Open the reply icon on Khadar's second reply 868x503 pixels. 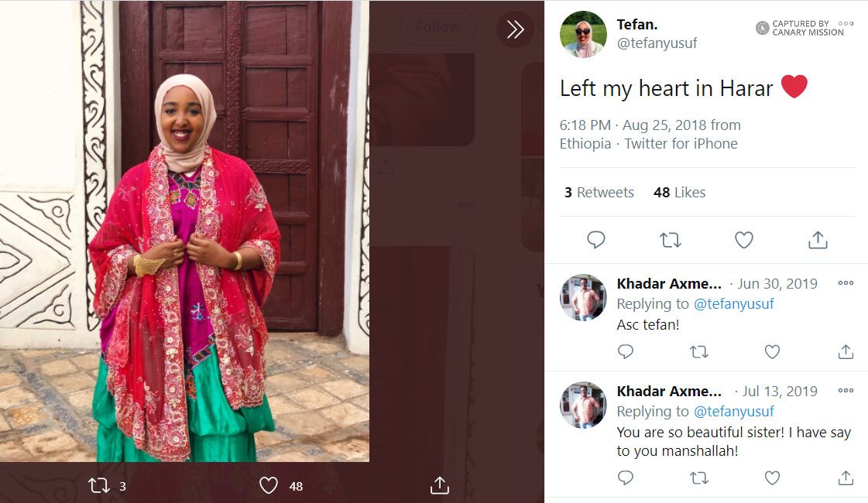(x=626, y=478)
